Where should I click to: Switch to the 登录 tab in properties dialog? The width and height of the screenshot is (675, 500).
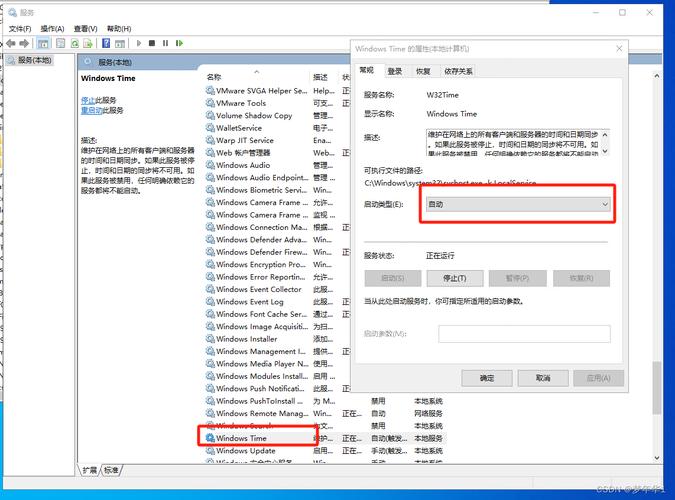pyautogui.click(x=394, y=71)
